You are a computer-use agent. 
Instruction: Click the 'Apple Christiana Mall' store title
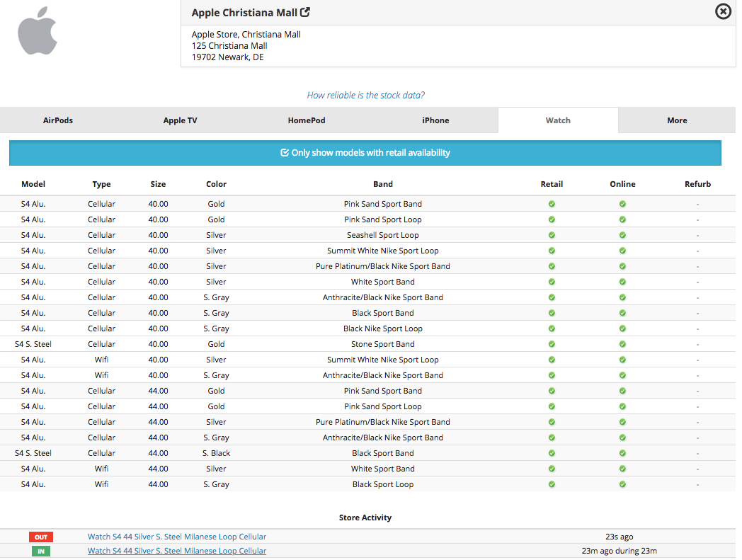click(x=244, y=13)
